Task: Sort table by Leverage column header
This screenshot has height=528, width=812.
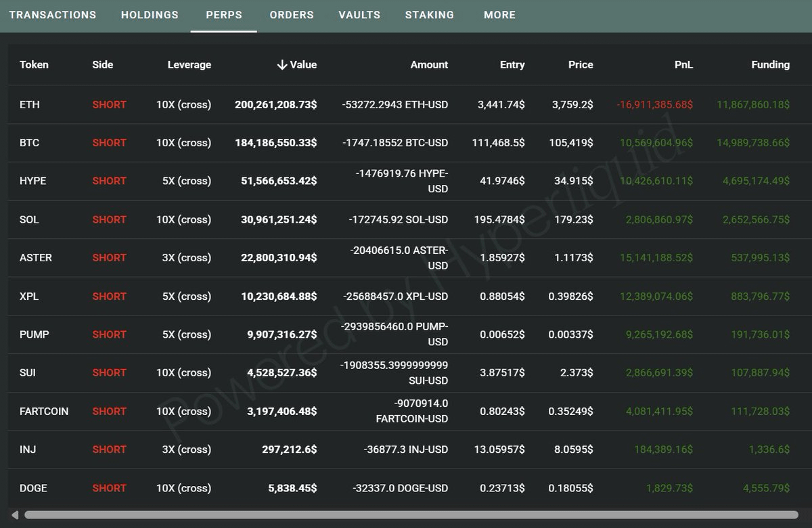Action: click(x=189, y=65)
